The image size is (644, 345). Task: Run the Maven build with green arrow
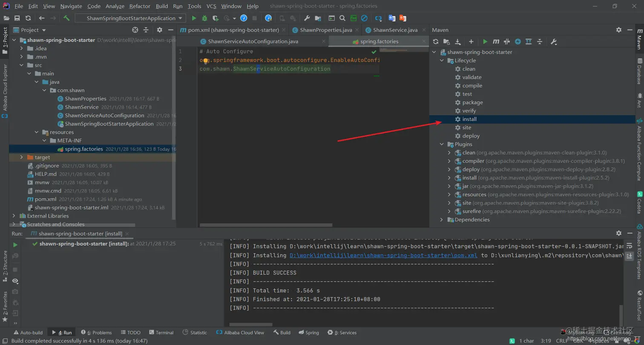pyautogui.click(x=485, y=42)
